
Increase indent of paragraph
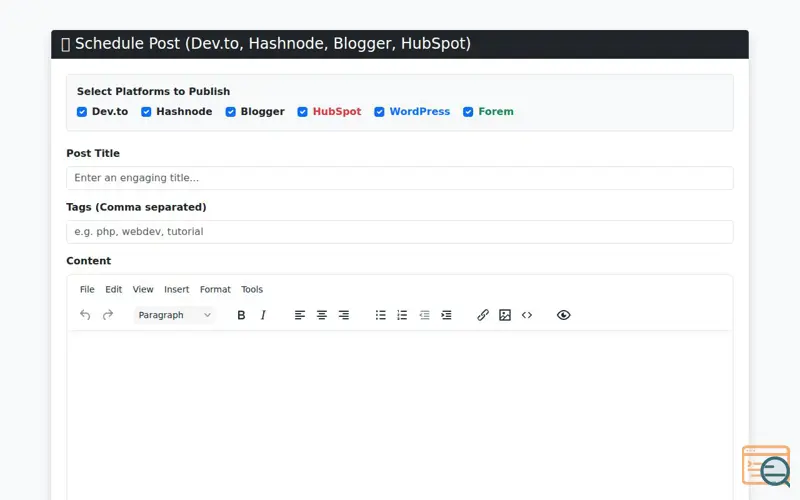[446, 315]
